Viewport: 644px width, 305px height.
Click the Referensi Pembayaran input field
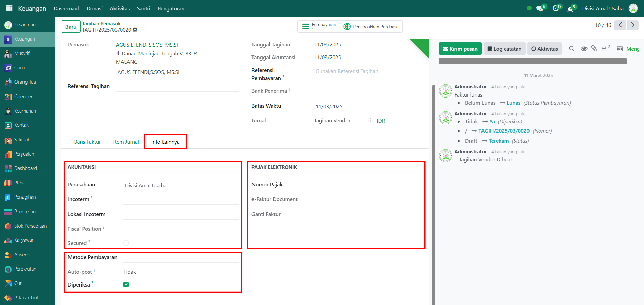(x=368, y=71)
